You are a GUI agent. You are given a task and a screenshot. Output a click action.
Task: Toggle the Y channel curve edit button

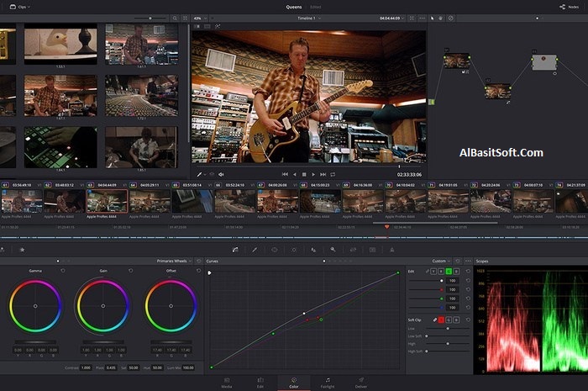pos(433,272)
